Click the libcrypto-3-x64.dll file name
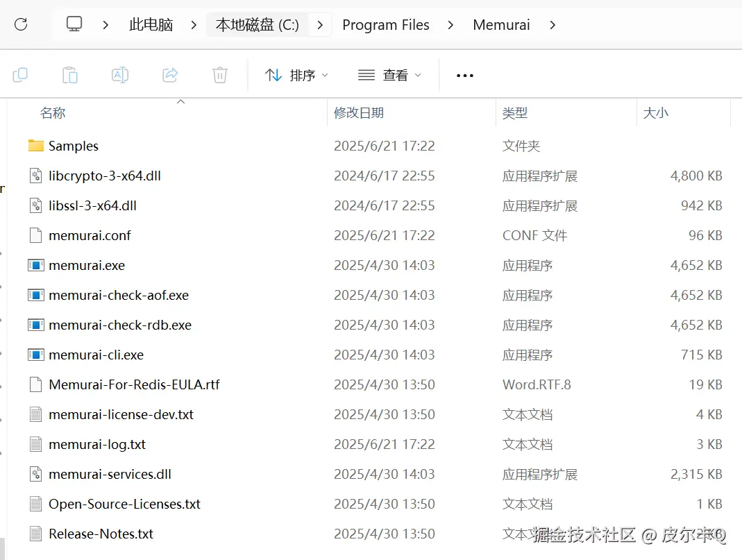This screenshot has width=742, height=560. 105,176
